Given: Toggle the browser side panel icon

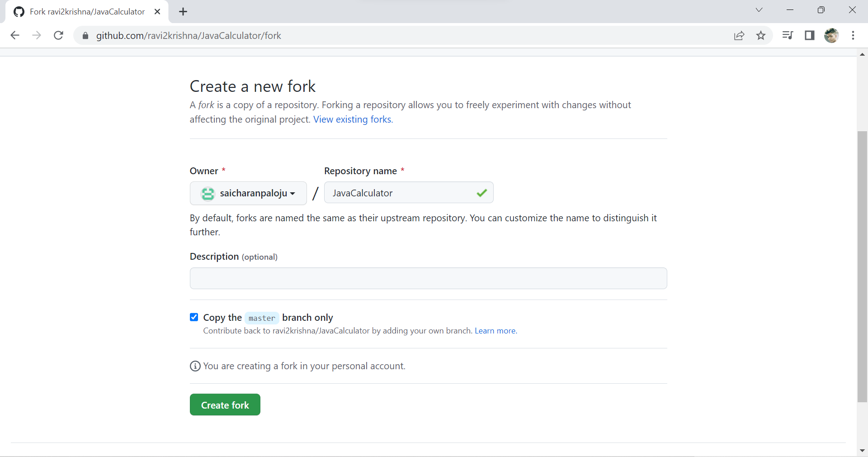Looking at the screenshot, I should [x=809, y=35].
